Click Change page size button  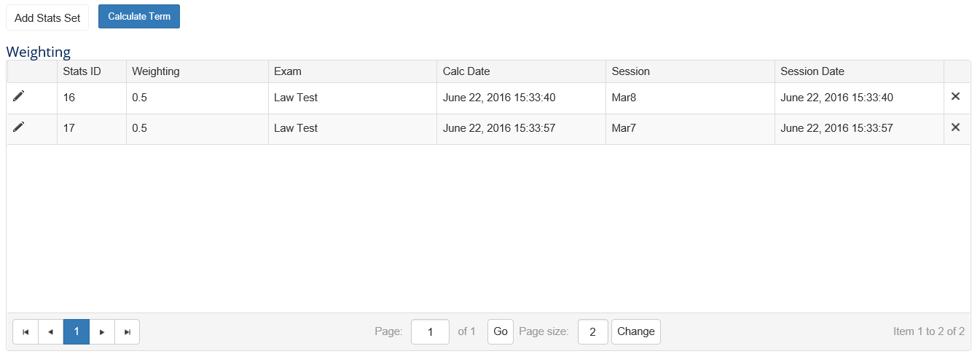click(636, 331)
